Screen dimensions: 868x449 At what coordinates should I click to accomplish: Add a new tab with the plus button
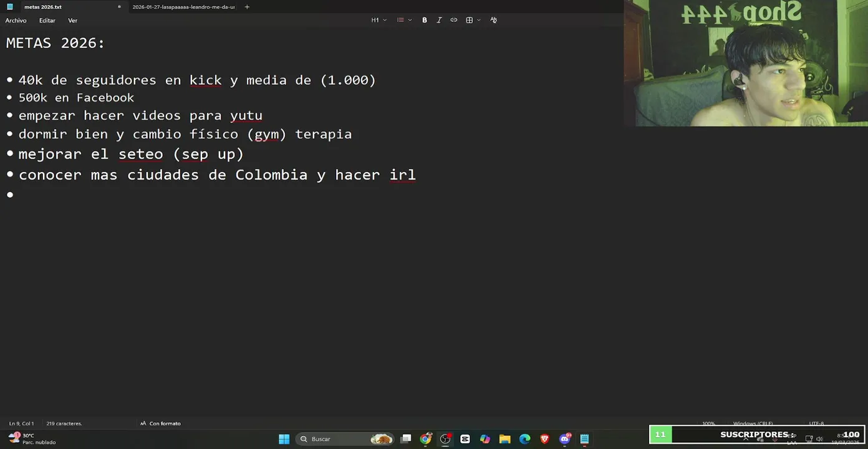click(x=247, y=7)
